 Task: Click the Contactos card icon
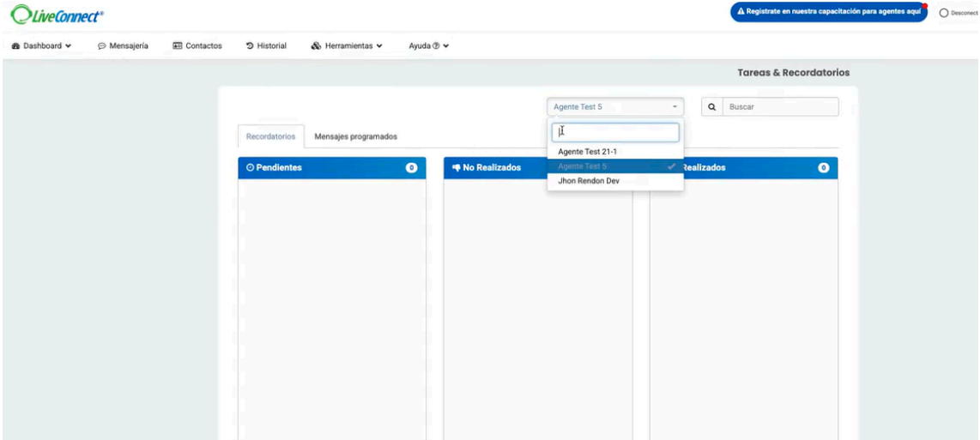[x=177, y=45]
